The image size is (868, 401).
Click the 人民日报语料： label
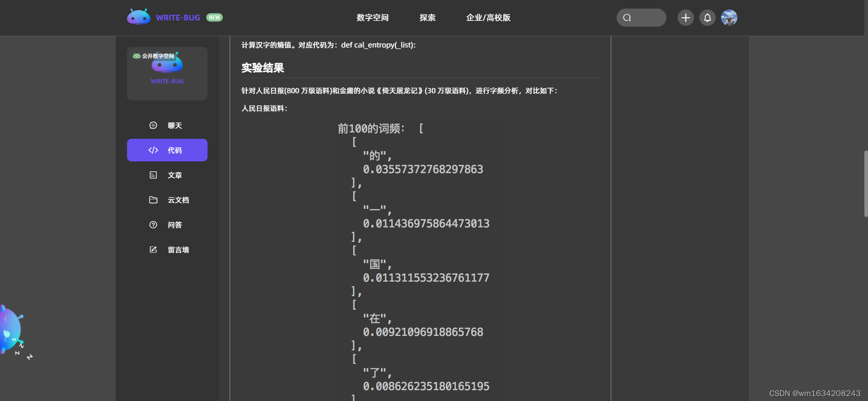[x=264, y=109]
